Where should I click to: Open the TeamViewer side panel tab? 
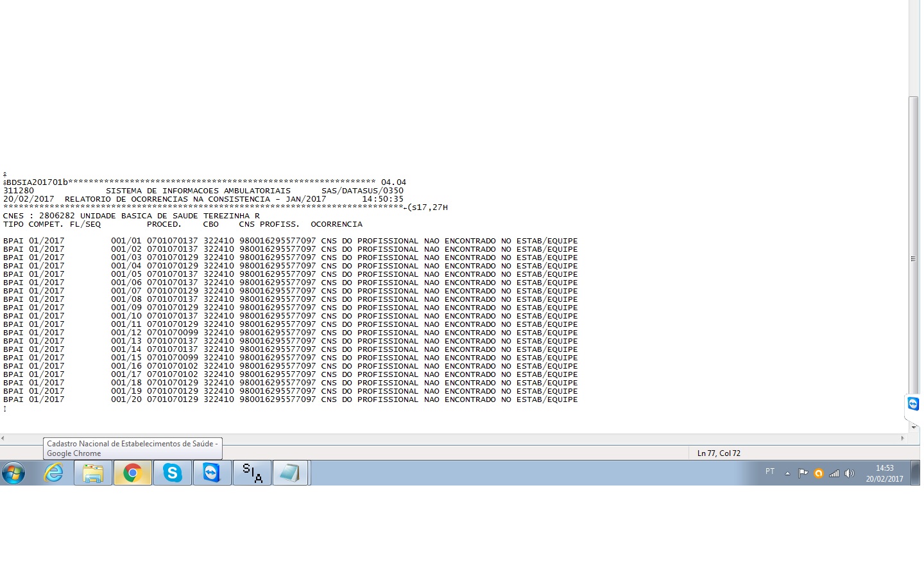pos(912,404)
